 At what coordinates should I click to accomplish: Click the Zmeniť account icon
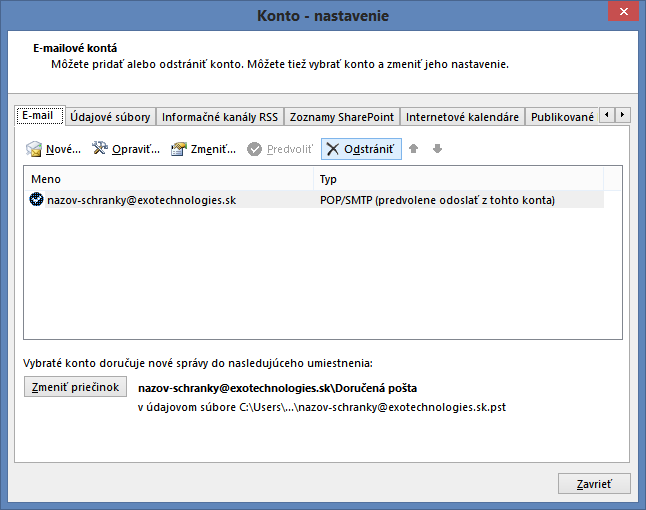(179, 149)
